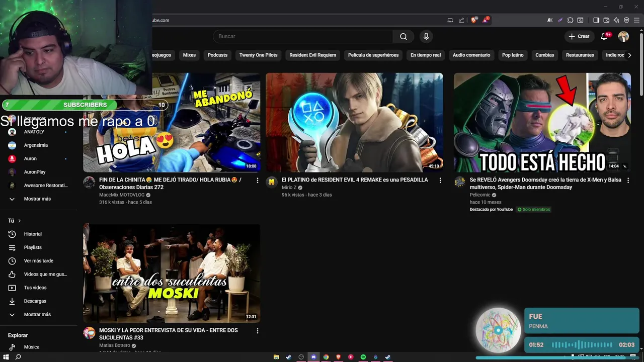Open the account avatar menu
The width and height of the screenshot is (644, 362).
(623, 36)
